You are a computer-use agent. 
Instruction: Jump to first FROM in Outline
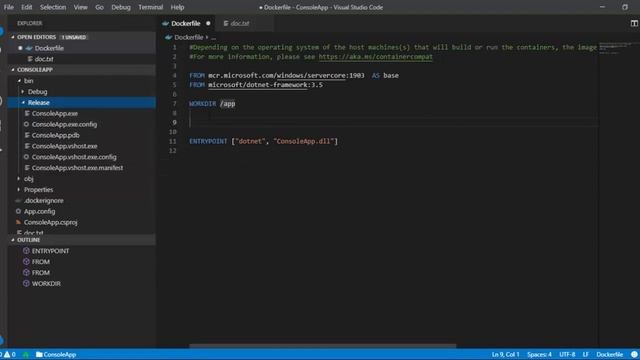pos(41,262)
